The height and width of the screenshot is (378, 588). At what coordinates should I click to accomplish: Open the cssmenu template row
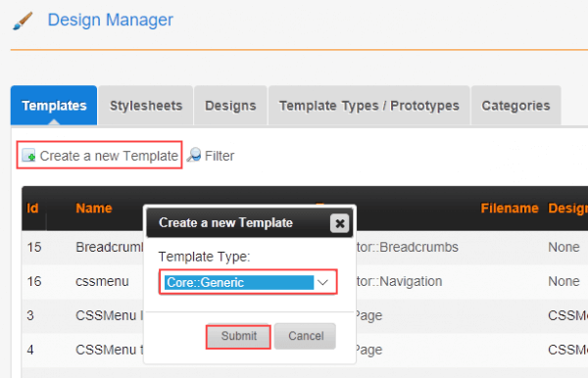coord(102,281)
